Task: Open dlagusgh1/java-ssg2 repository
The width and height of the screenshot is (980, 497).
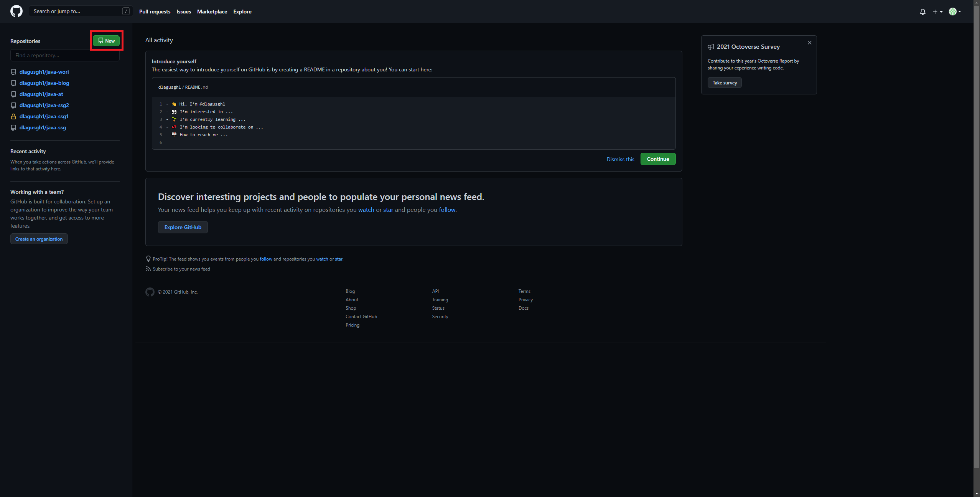Action: coord(44,105)
